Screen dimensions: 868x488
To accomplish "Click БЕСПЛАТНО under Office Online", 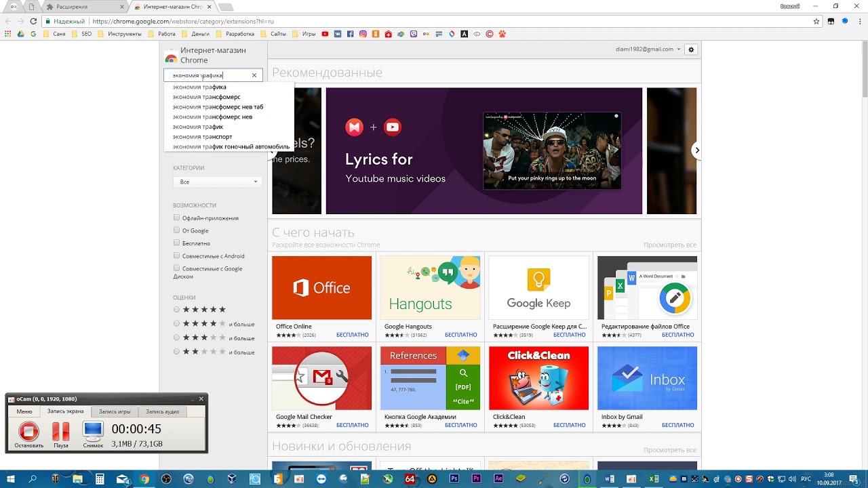I will (x=353, y=335).
